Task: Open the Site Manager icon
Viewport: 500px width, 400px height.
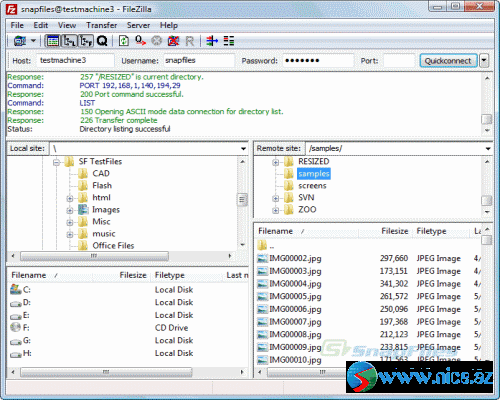Action: (x=20, y=41)
